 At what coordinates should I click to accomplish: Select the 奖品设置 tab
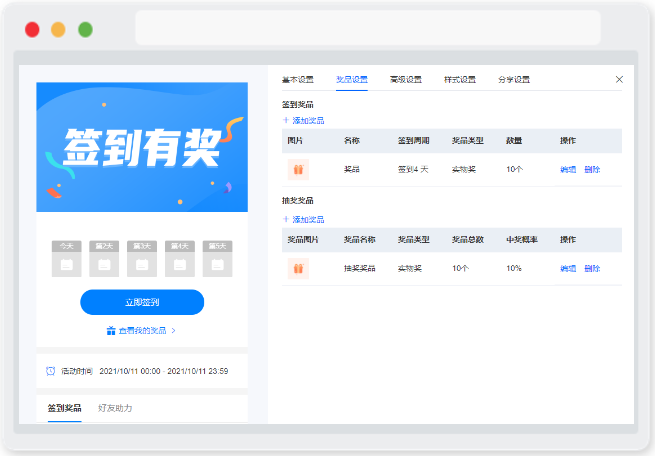(x=352, y=79)
